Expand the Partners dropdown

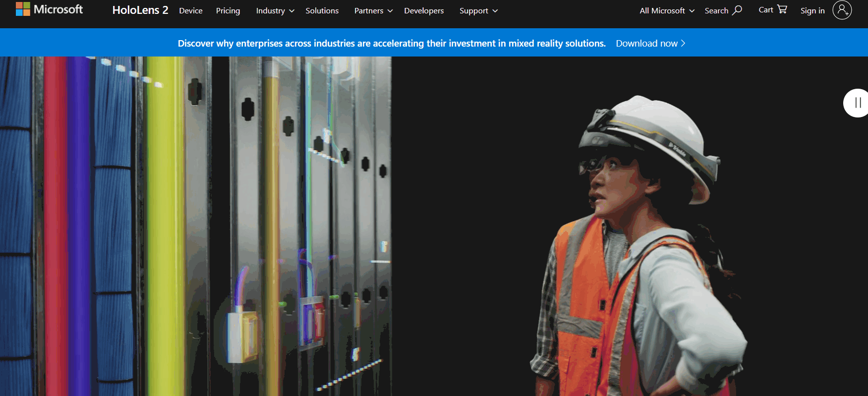pos(373,10)
